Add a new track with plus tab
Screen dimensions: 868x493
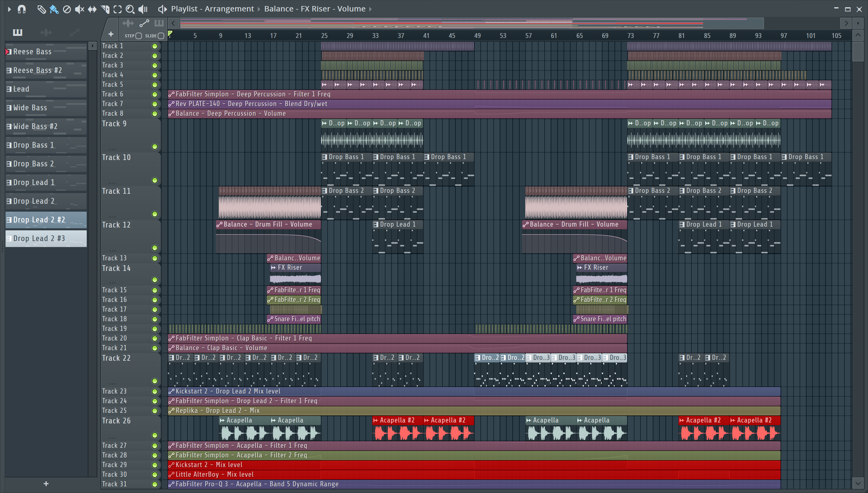(111, 34)
